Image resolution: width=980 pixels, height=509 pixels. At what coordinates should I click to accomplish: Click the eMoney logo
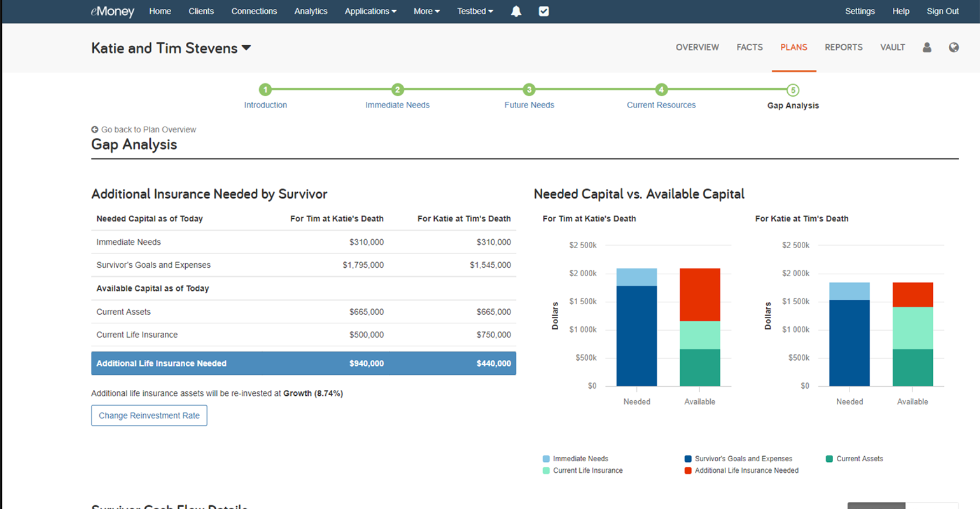point(113,11)
